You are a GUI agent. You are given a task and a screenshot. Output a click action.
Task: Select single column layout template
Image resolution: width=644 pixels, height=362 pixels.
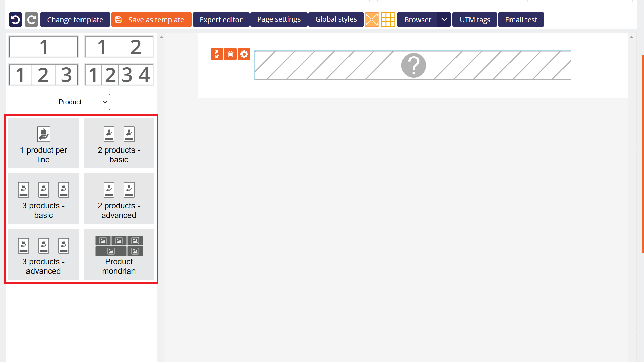(43, 46)
